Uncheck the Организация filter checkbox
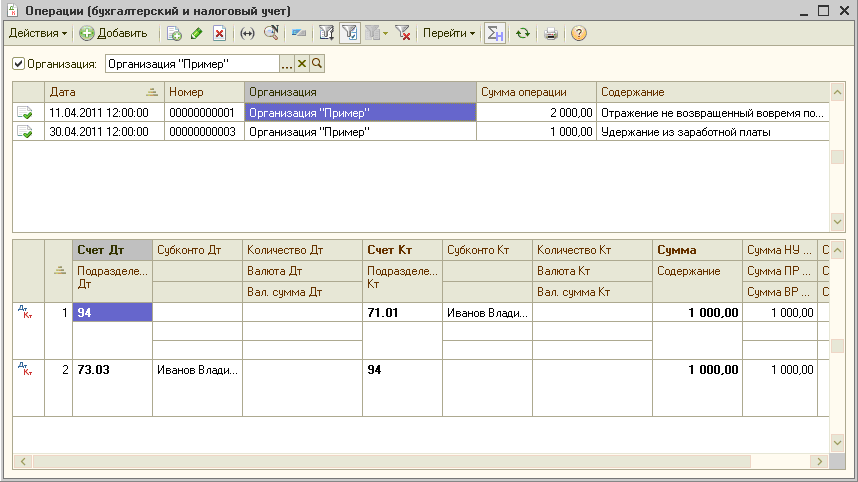The width and height of the screenshot is (858, 482). [18, 64]
